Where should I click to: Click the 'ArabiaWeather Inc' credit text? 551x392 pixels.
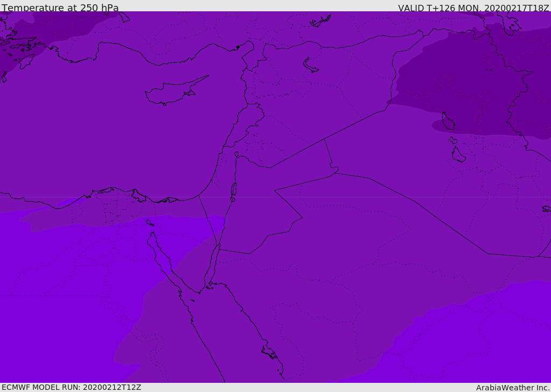[512, 388]
